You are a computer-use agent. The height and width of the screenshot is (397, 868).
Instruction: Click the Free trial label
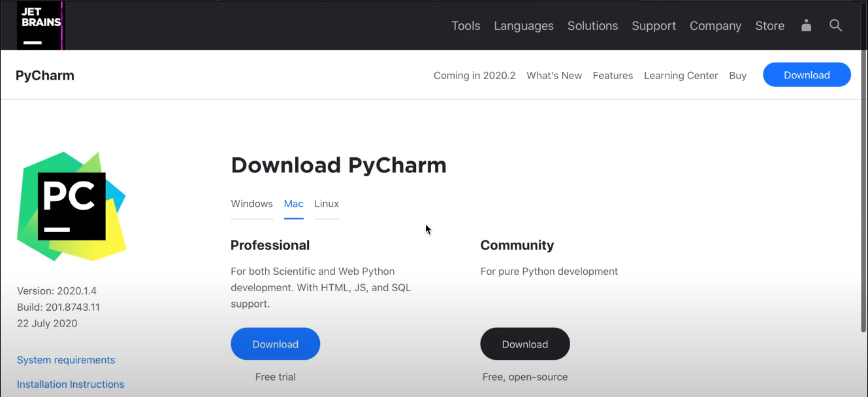pos(275,377)
